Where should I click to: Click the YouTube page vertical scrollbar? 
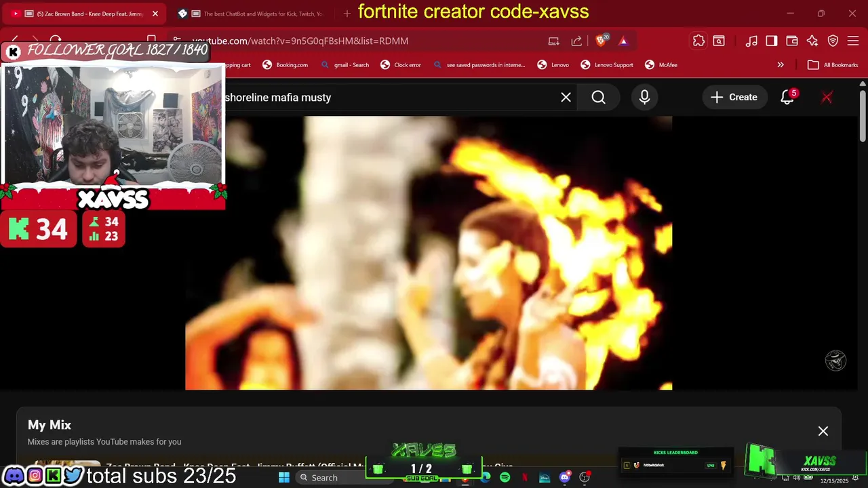(x=863, y=115)
